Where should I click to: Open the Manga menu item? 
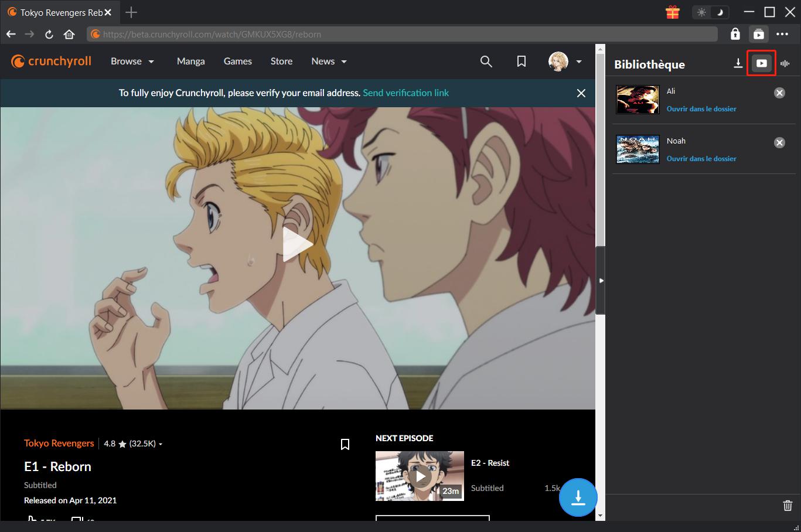191,62
